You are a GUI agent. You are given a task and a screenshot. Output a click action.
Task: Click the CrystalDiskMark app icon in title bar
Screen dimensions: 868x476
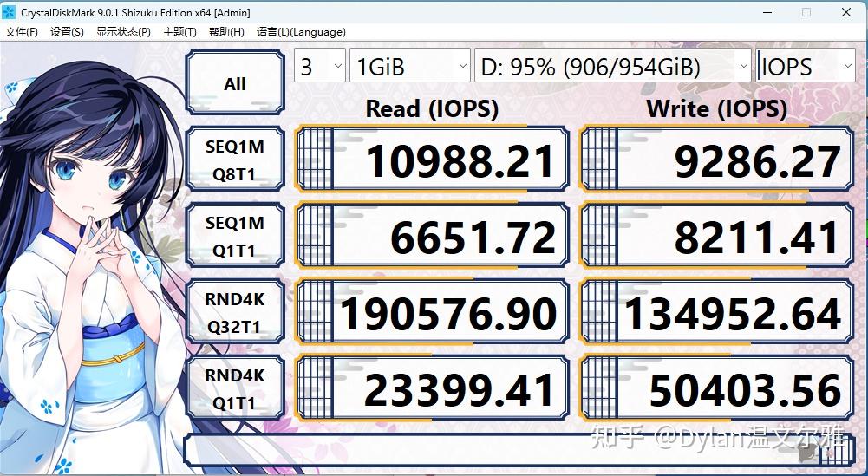9,12
